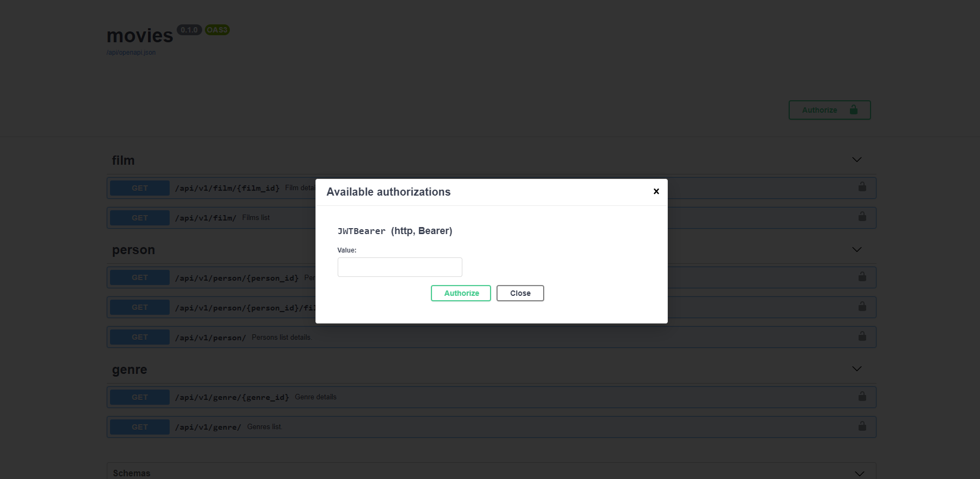Image resolution: width=980 pixels, height=479 pixels.
Task: Click GET badge for /api/v1/person/
Action: (x=140, y=337)
